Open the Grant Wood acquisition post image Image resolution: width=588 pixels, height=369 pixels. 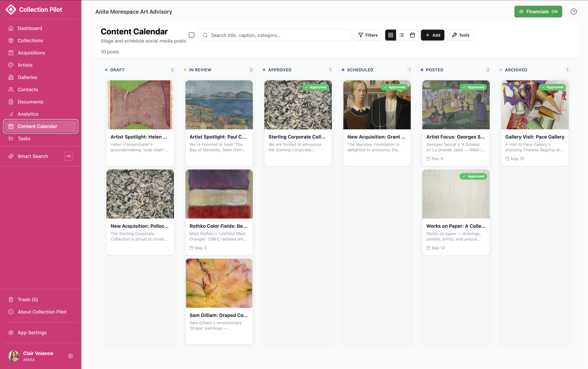377,105
